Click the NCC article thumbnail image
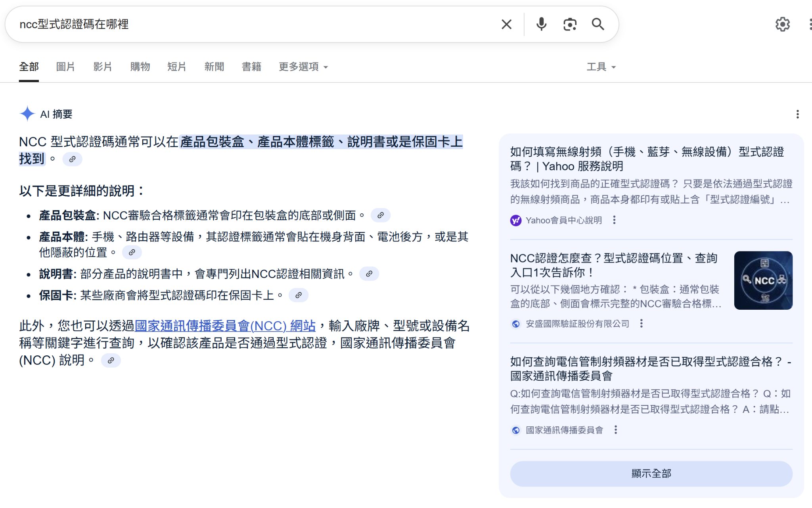Viewport: 812px width, 508px height. 763,280
